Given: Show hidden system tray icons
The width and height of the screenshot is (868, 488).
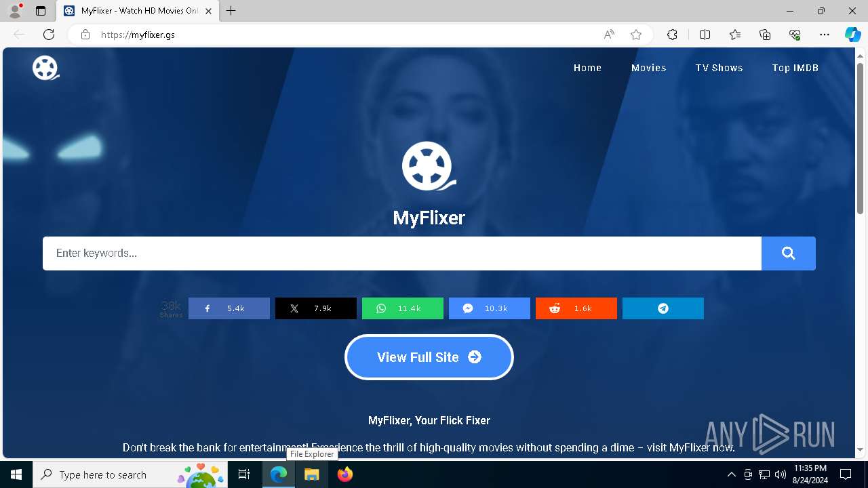Looking at the screenshot, I should [x=731, y=474].
